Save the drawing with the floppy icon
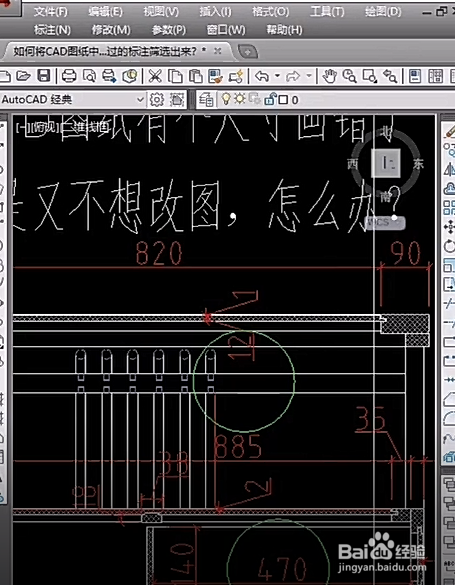 [44, 76]
